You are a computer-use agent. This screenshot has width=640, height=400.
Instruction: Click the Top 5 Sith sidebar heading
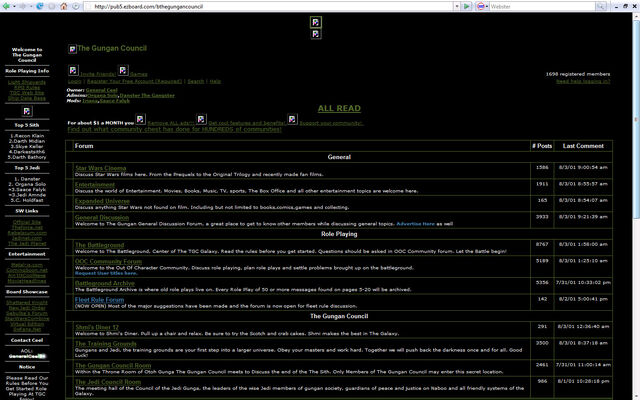pyautogui.click(x=27, y=125)
